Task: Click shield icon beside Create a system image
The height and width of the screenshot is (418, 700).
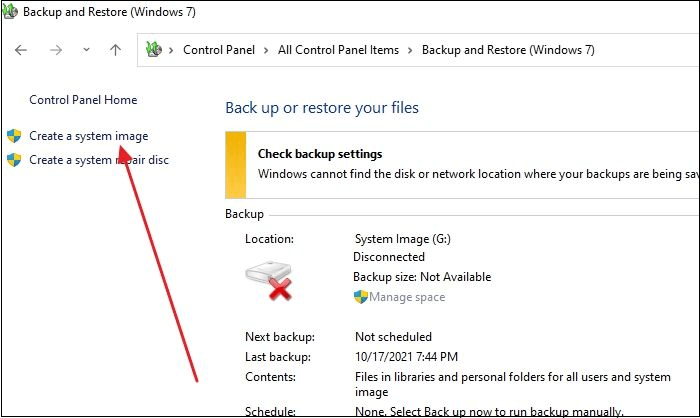Action: tap(14, 136)
